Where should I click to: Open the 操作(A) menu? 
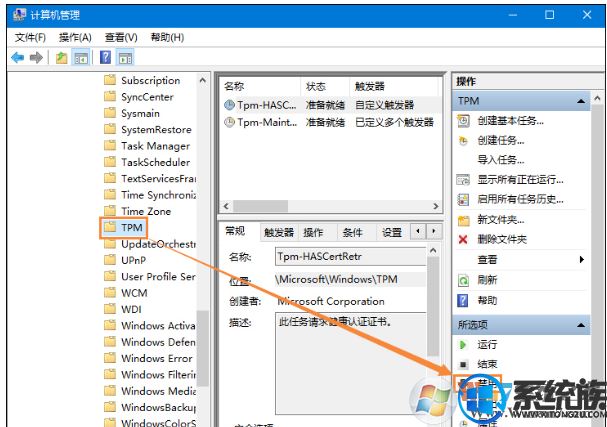[x=75, y=38]
